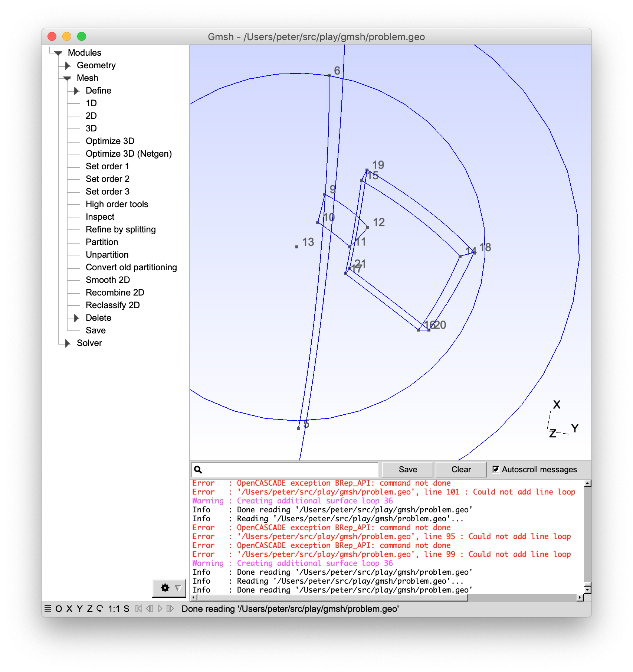Click the window title 'Gmsh - /Users/peter/src/play/gmsh/problem.geo'
The height and width of the screenshot is (672, 633).
pos(316,37)
